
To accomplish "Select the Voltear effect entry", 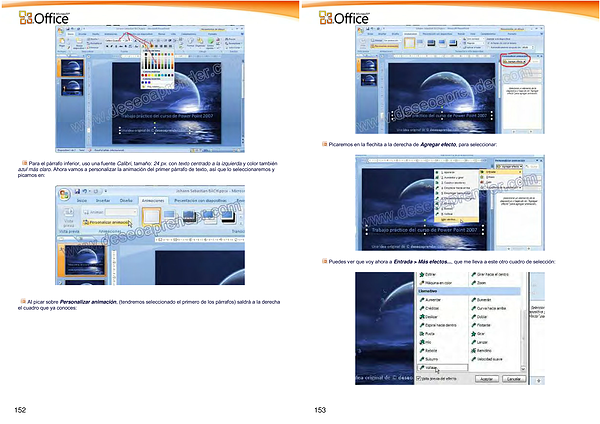I will click(433, 367).
